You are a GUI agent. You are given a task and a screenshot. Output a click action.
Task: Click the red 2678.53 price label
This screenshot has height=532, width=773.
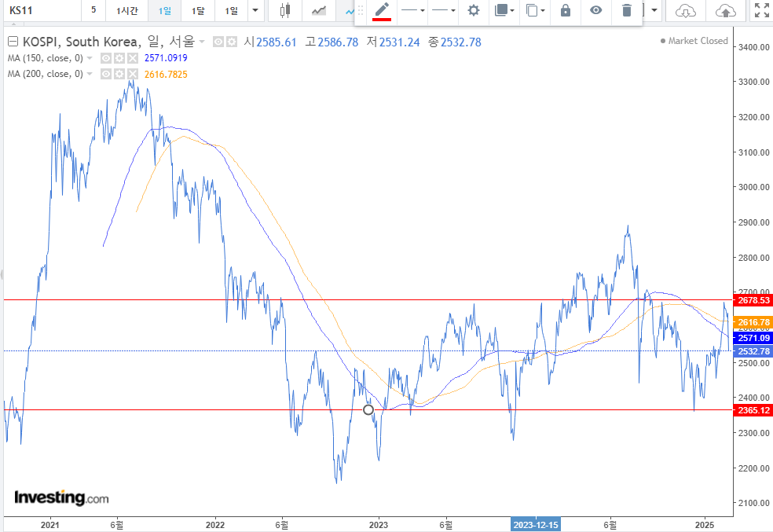tap(753, 300)
